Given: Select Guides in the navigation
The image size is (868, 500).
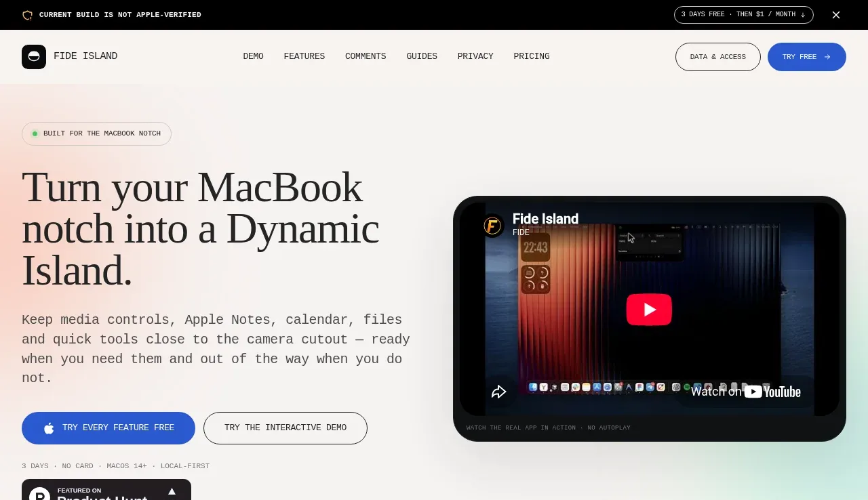Looking at the screenshot, I should 422,57.
